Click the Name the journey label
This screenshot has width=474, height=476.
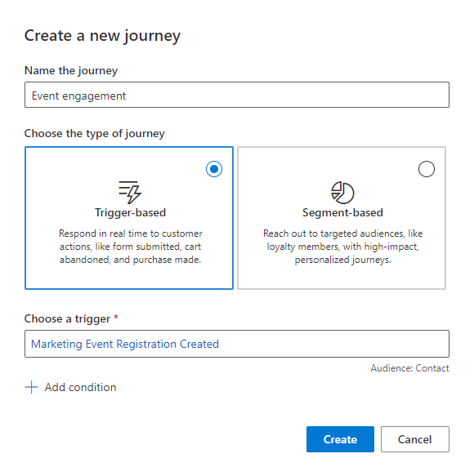point(71,71)
